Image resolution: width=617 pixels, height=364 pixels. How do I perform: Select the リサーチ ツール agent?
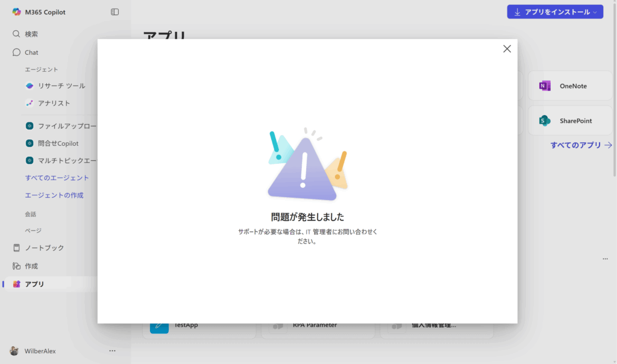[x=61, y=86]
